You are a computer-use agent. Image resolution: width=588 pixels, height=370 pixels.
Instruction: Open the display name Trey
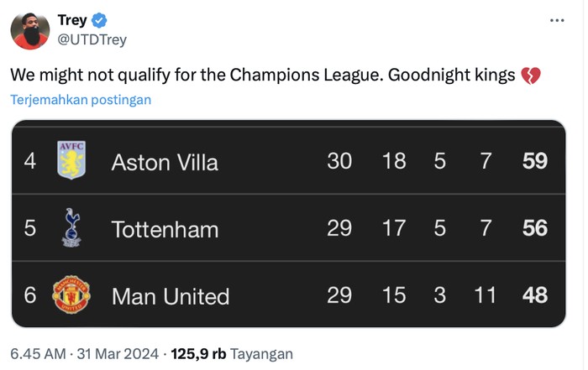[x=71, y=21]
